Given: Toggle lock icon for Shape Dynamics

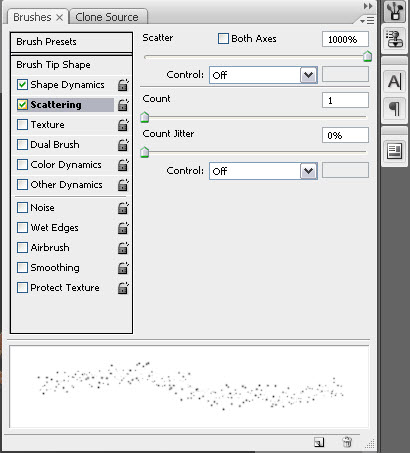Looking at the screenshot, I should [x=123, y=85].
